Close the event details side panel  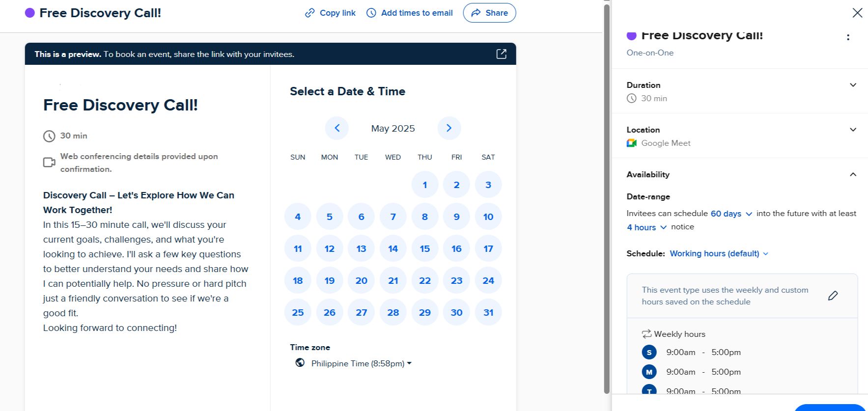pyautogui.click(x=857, y=13)
